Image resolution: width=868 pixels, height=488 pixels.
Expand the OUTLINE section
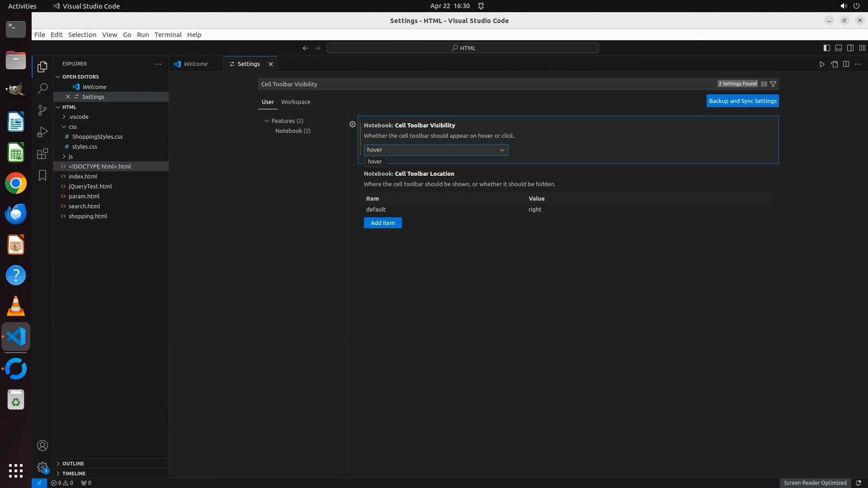(x=73, y=464)
